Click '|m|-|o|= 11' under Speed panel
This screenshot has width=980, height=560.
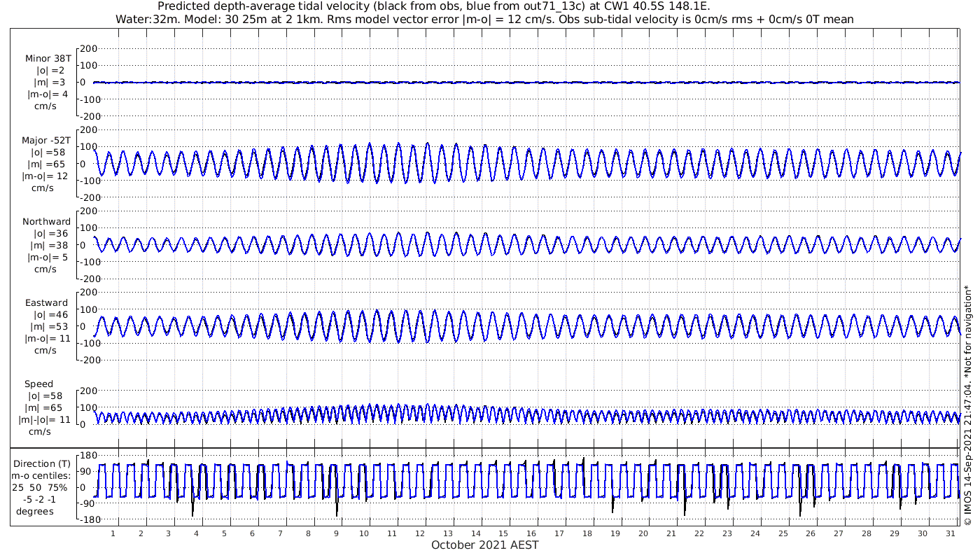click(x=45, y=420)
